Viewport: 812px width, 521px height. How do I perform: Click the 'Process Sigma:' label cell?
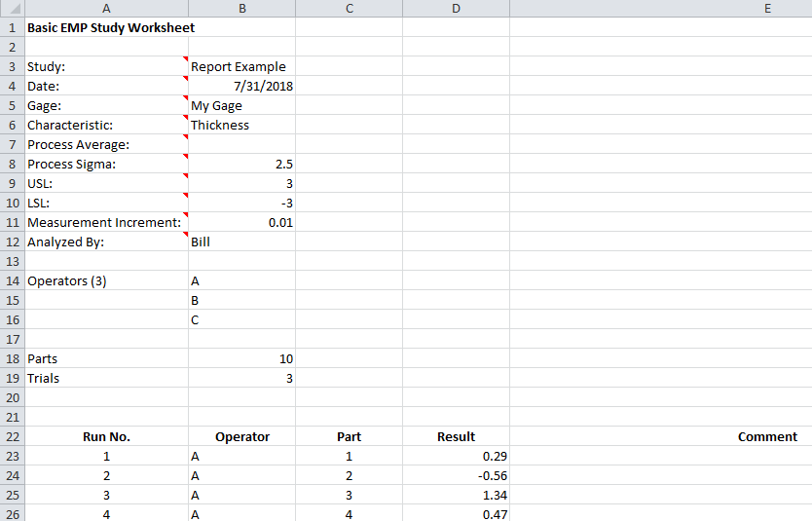[107, 165]
